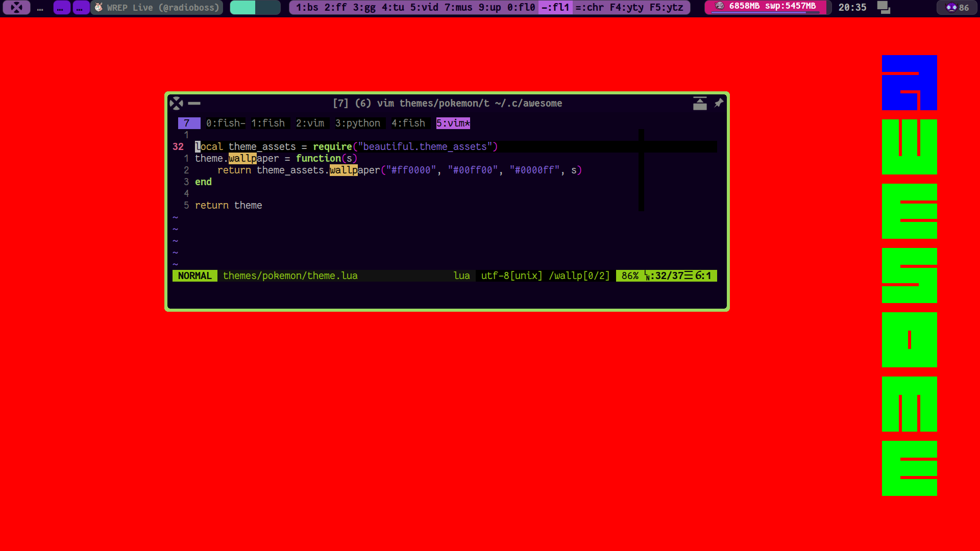
Task: Click the Pokeball launcher icon in top bar
Action: (16, 8)
